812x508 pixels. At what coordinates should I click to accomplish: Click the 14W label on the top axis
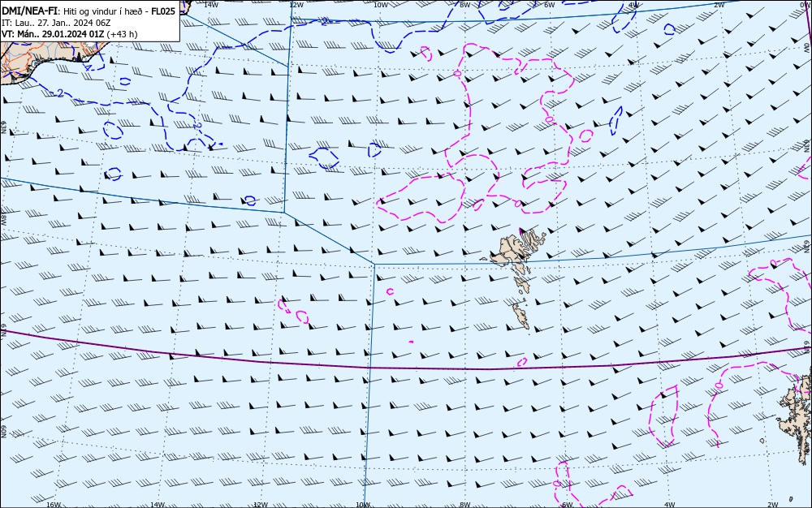[x=210, y=4]
